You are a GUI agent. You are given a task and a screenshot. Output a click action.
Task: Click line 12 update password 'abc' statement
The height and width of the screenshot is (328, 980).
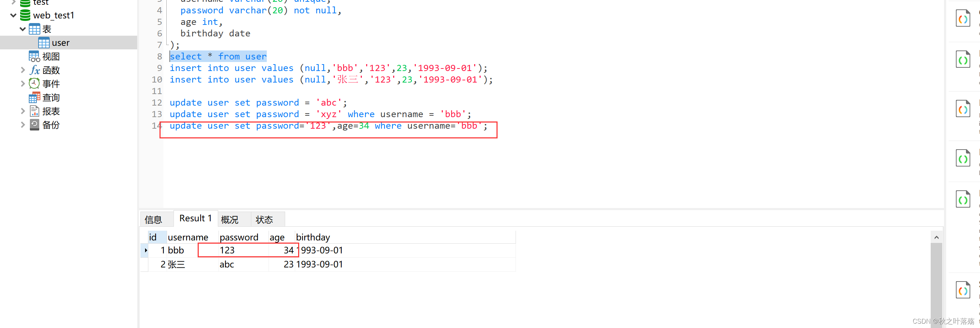pos(258,102)
